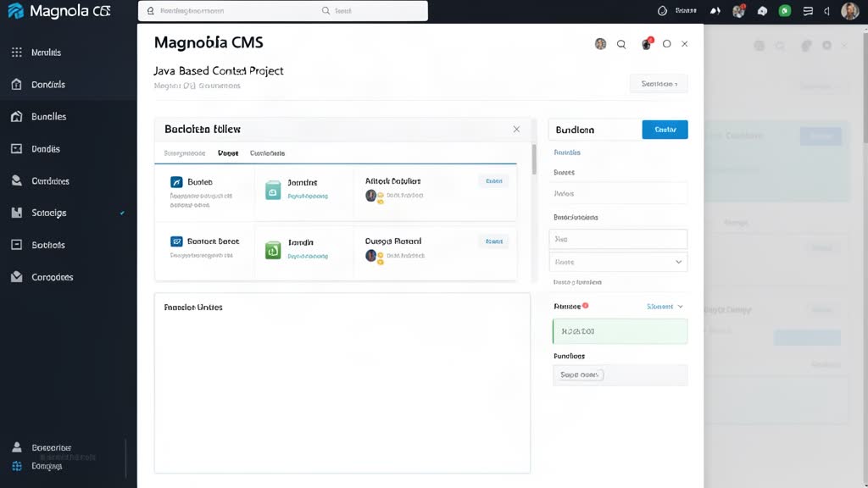This screenshot has width=868, height=488.
Task: Open the green circle icon in top bar
Action: pos(784,10)
